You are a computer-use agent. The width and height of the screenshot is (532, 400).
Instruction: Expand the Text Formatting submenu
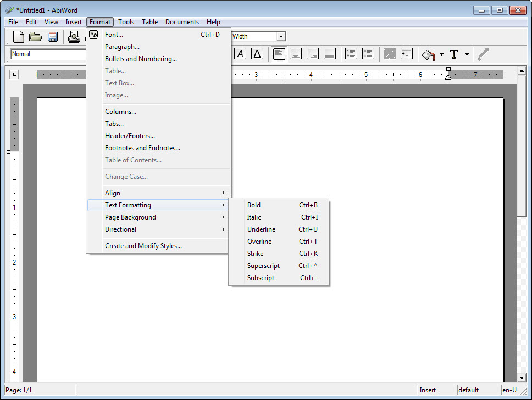click(159, 205)
